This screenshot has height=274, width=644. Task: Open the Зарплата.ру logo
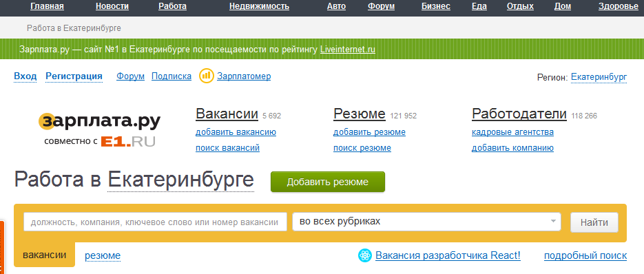click(x=99, y=121)
